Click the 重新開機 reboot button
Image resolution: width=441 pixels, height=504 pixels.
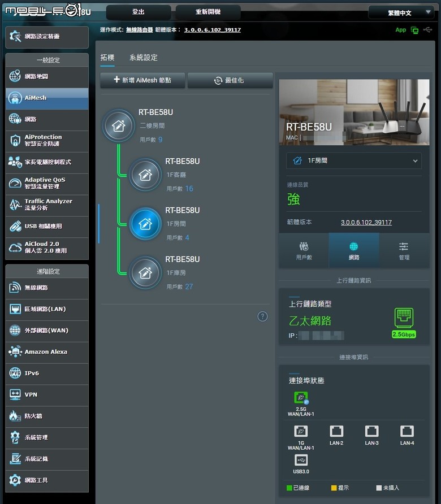(x=208, y=12)
